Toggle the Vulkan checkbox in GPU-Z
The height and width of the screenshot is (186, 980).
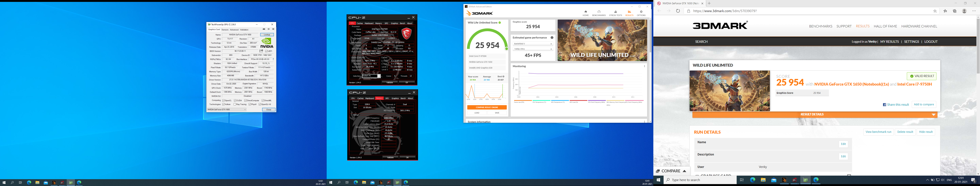223,105
